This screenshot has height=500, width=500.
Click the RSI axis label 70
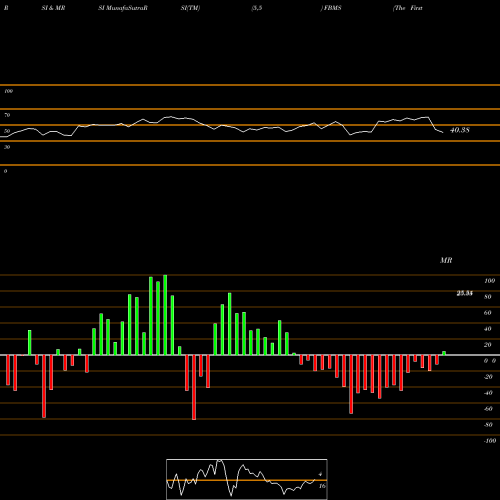point(7,115)
